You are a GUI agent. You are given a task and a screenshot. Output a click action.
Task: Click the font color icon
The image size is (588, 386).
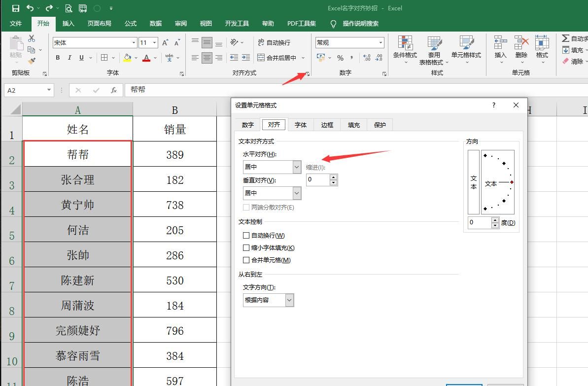tap(146, 58)
